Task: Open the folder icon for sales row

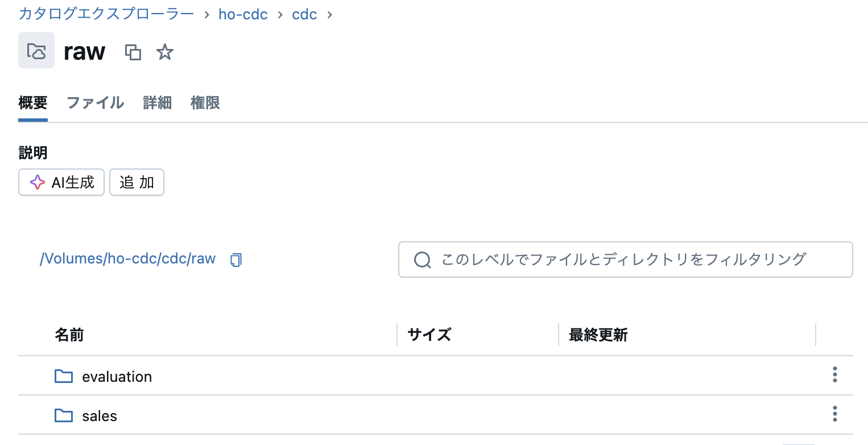Action: pyautogui.click(x=64, y=415)
